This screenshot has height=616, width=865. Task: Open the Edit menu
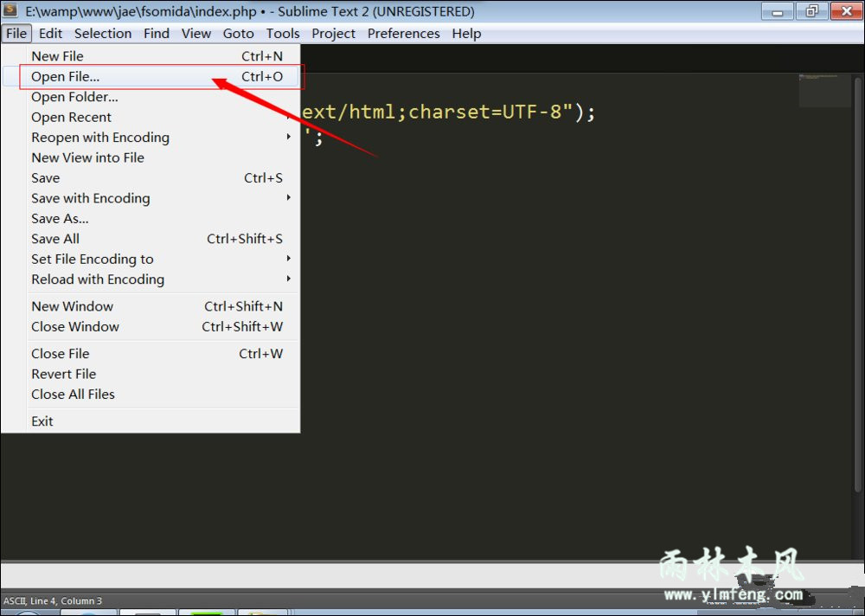(51, 34)
